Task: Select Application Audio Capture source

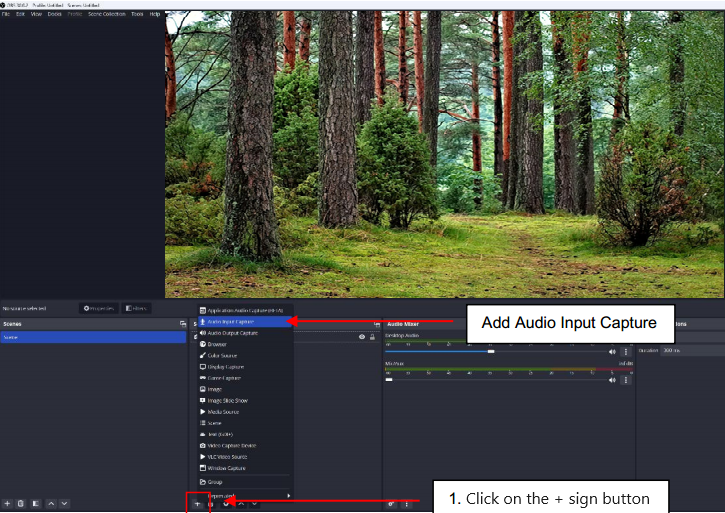Action: [x=245, y=310]
